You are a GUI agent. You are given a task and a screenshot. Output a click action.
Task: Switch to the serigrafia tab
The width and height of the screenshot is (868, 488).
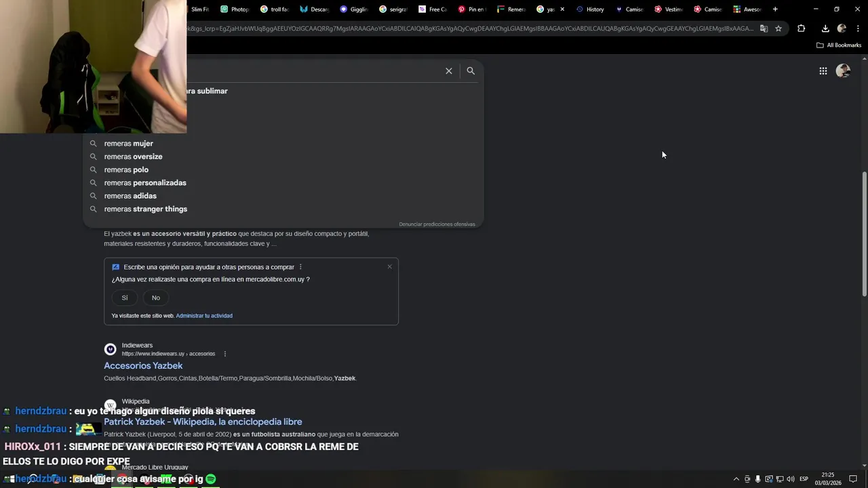(x=393, y=9)
